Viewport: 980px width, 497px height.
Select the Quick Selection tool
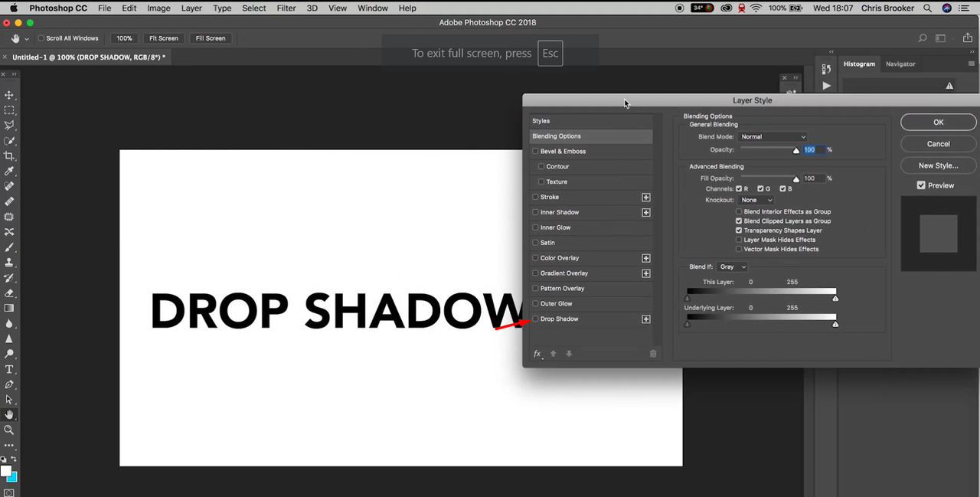pyautogui.click(x=9, y=141)
